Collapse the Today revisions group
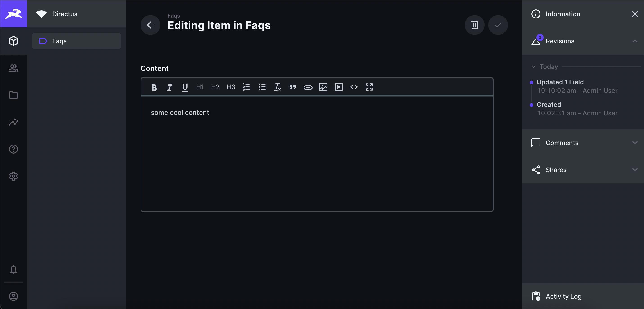This screenshot has height=309, width=644. pyautogui.click(x=533, y=66)
